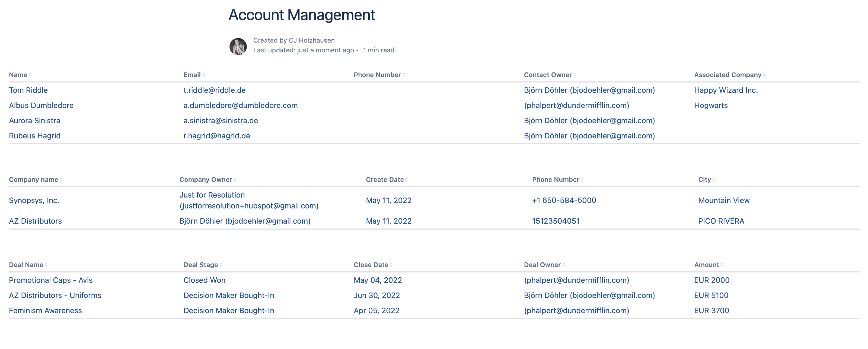Sort companies by Create Date
This screenshot has width=868, height=349.
tap(407, 180)
